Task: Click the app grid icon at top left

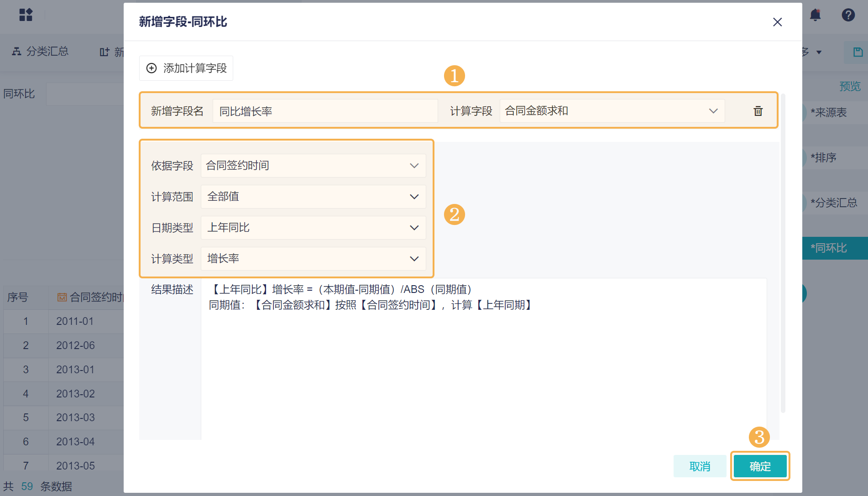Action: coord(26,15)
